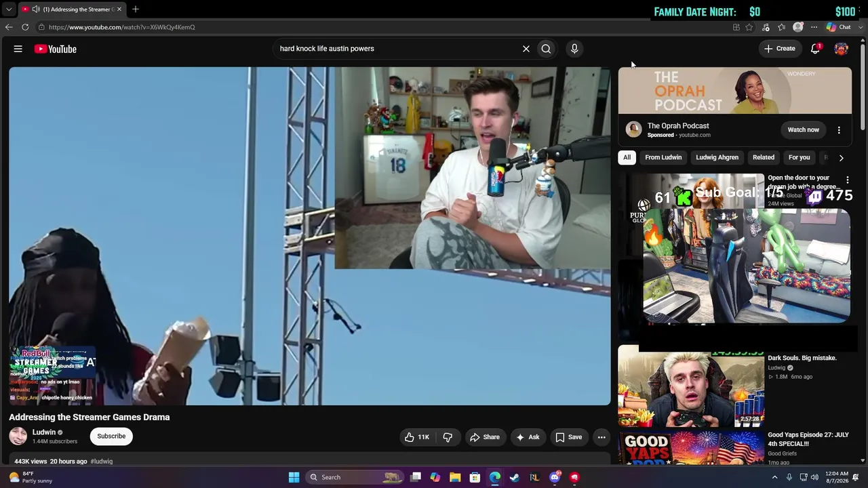The height and width of the screenshot is (488, 868).
Task: Click Watch now on the Oprah ad
Action: click(x=804, y=130)
